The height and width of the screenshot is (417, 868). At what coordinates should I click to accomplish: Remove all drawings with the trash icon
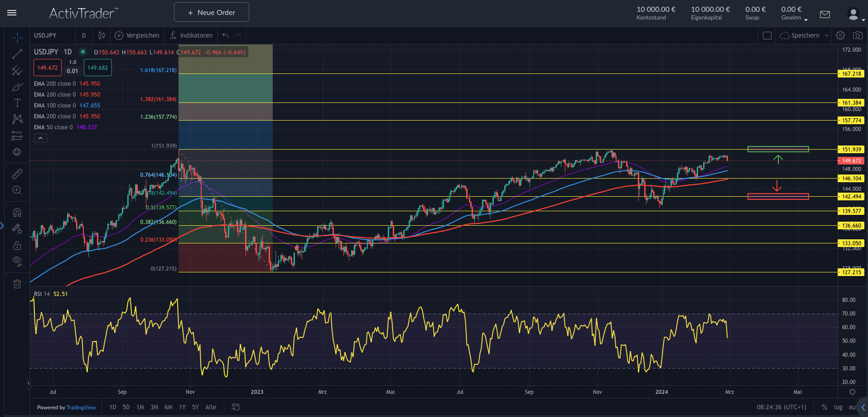click(17, 283)
